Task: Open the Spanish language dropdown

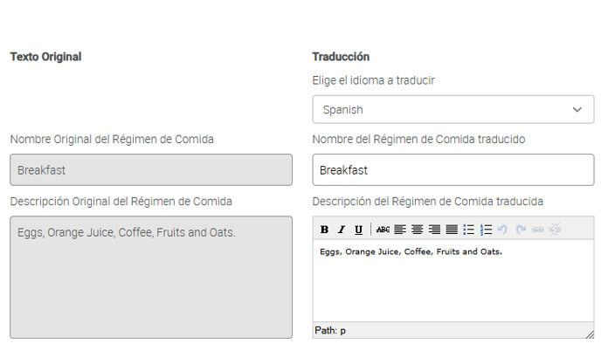Action: 453,110
